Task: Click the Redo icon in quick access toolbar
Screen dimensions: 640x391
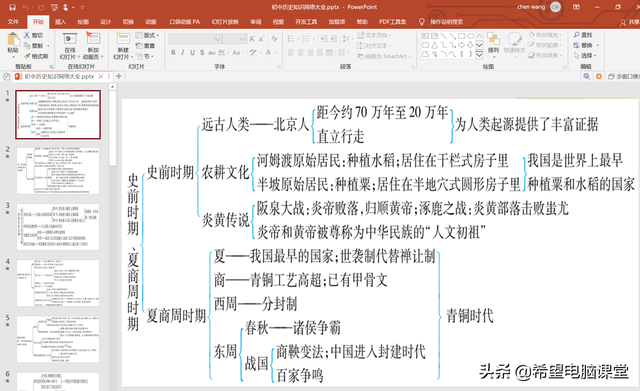Action: point(41,7)
